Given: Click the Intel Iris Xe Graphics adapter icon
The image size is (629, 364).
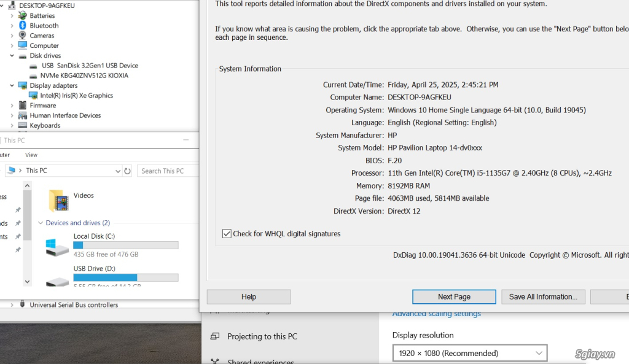Looking at the screenshot, I should click(33, 95).
